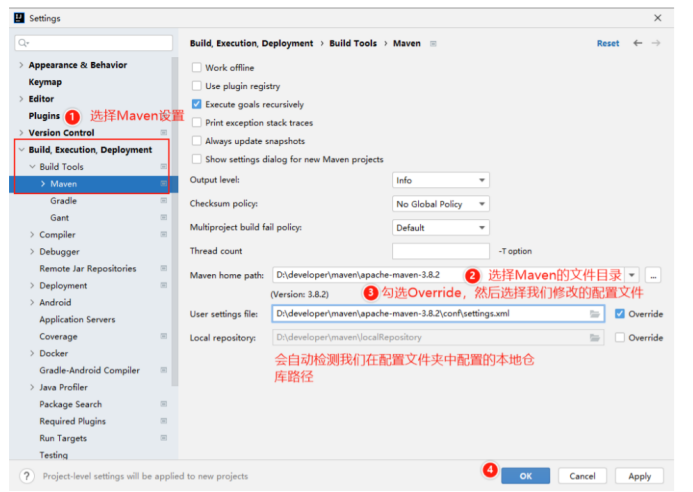
Task: Click the folder icon in User settings file
Action: click(x=595, y=314)
